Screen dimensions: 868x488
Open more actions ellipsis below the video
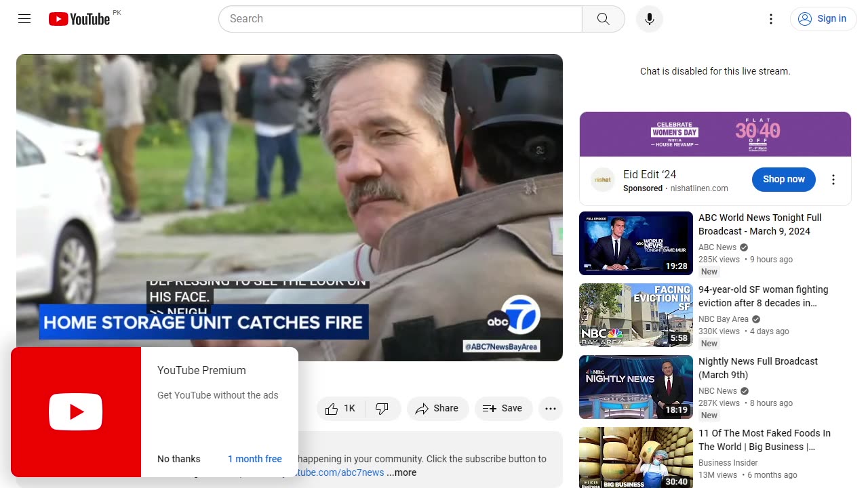(x=551, y=409)
